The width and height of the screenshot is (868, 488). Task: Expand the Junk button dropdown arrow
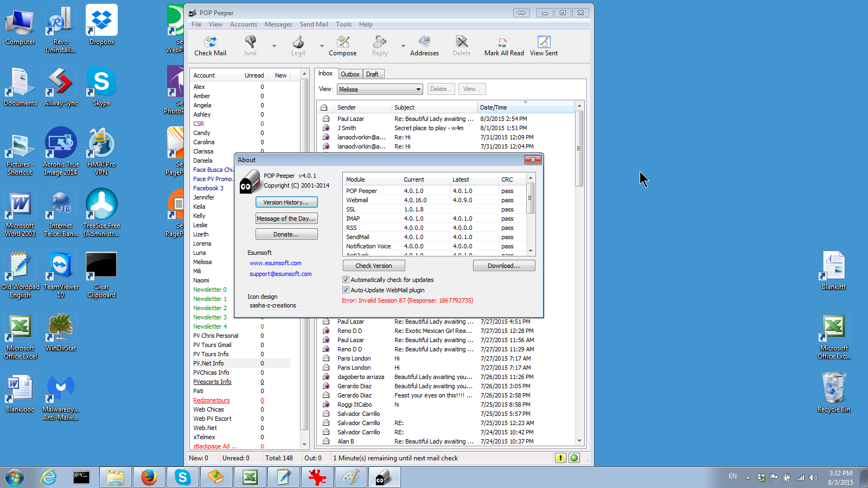pos(274,46)
